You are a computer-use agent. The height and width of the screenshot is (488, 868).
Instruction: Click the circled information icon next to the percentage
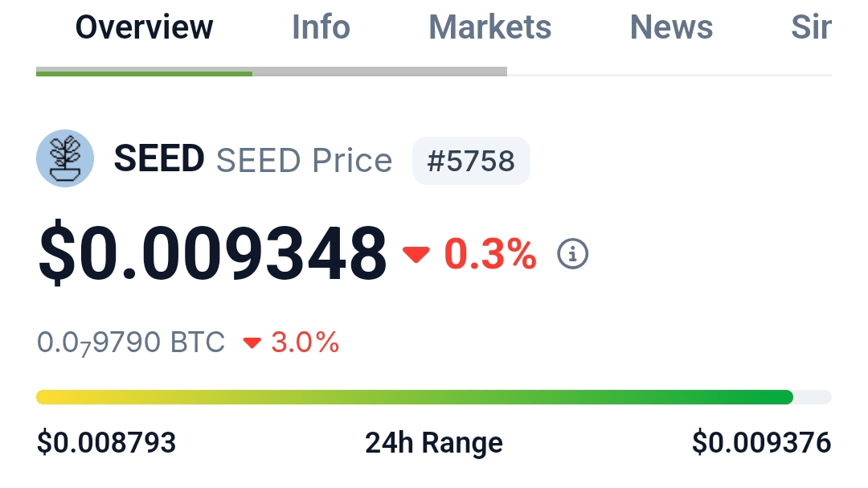pos(573,253)
